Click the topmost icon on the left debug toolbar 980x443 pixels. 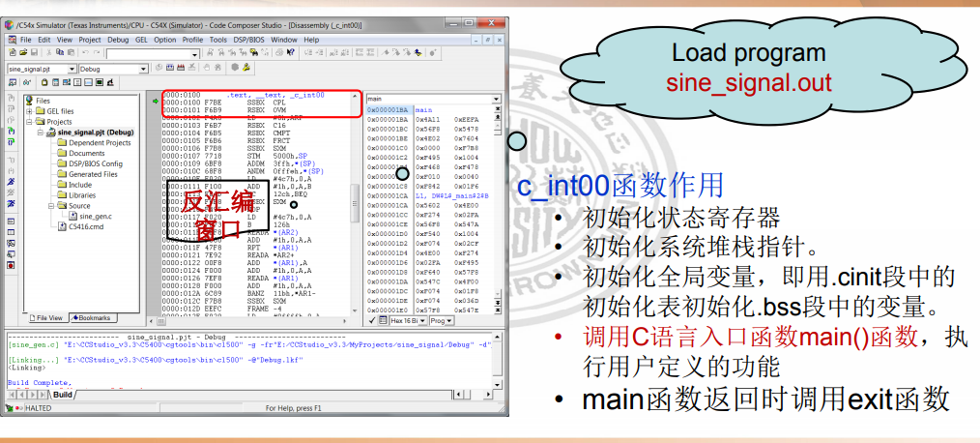coord(12,99)
